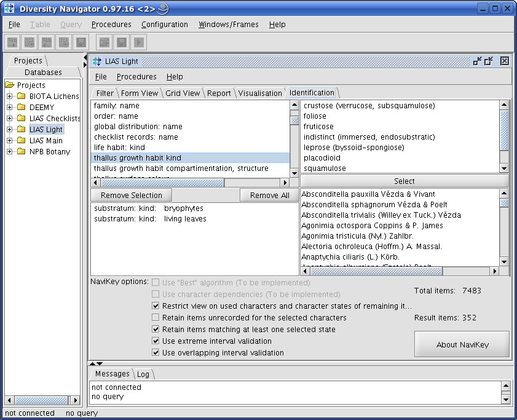Click the About NaviKey button
This screenshot has height=420, width=517.
click(x=462, y=344)
